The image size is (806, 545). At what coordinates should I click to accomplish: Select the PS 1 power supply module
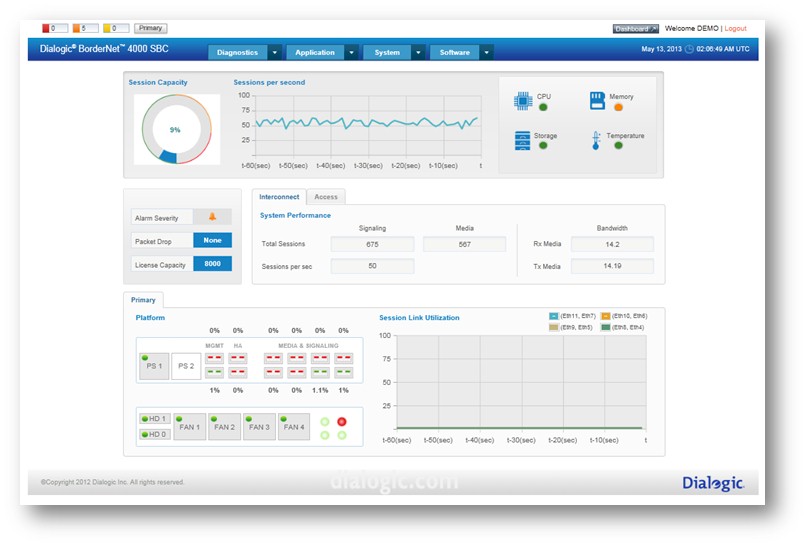coord(154,366)
